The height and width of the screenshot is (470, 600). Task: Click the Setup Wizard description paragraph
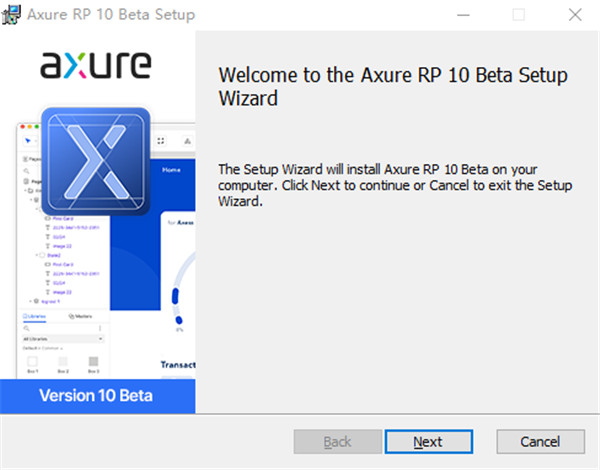(395, 185)
